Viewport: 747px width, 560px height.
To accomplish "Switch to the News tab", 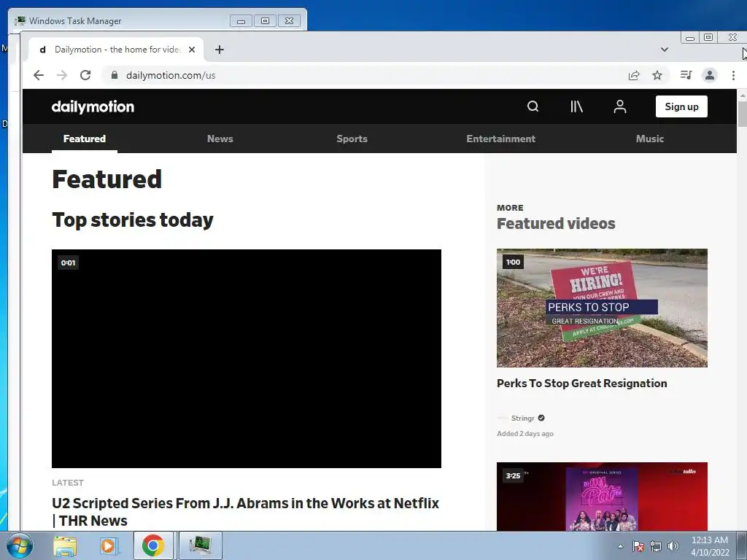I will tap(220, 139).
